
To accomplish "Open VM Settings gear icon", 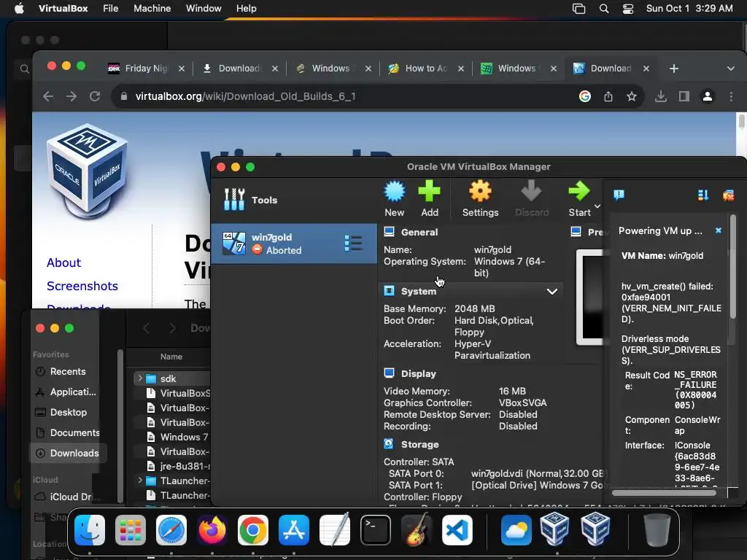I will pyautogui.click(x=480, y=192).
